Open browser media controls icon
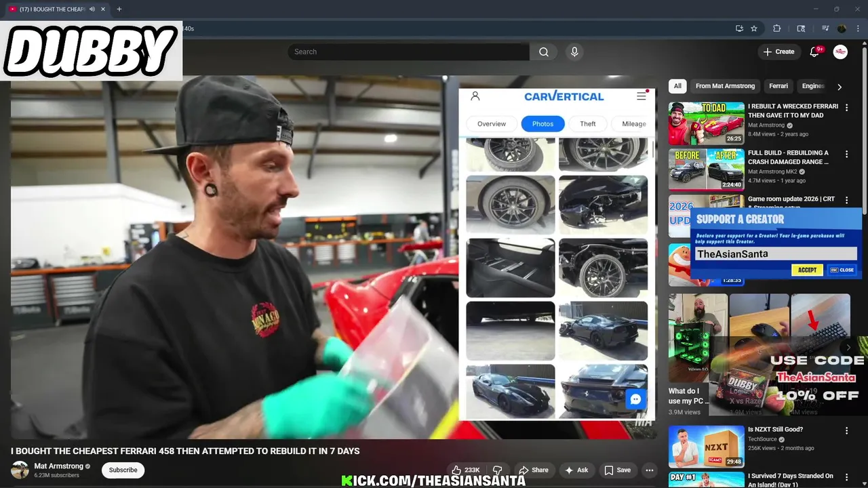Screen dimensions: 868x488 [x=825, y=28]
